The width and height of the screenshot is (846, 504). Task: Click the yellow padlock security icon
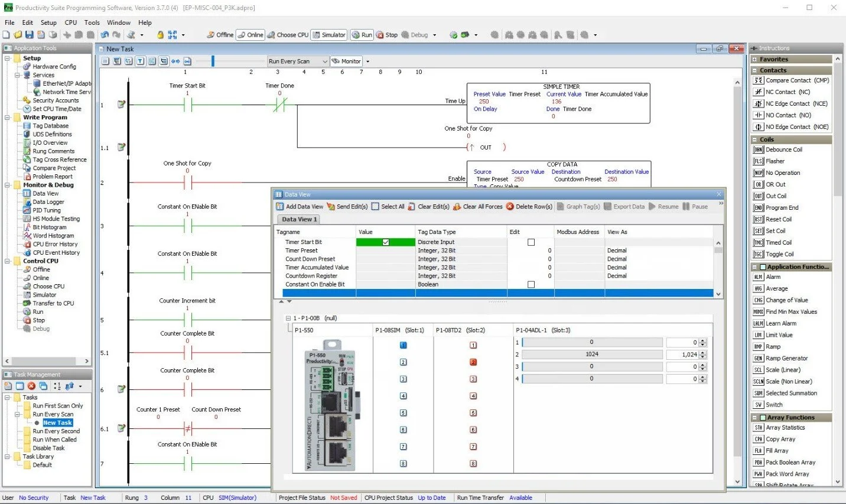pyautogui.click(x=160, y=35)
